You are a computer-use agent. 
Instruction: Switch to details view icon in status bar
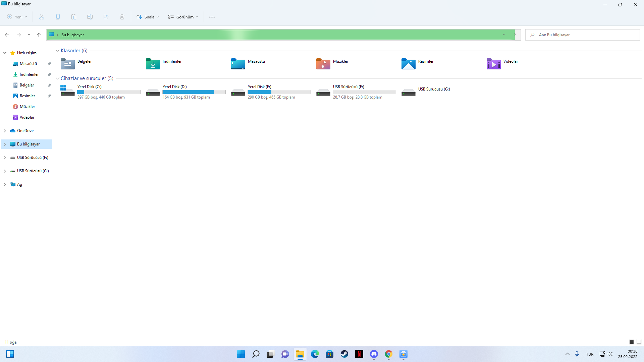(x=631, y=342)
